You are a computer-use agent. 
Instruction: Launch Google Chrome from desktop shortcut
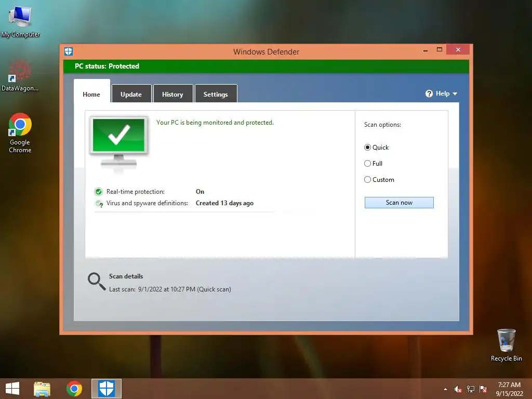point(20,132)
